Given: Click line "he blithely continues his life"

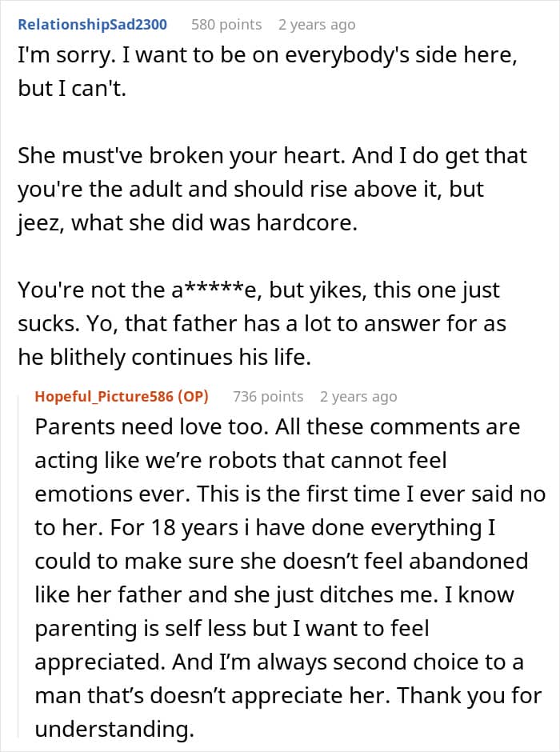Looking at the screenshot, I should point(165,358).
